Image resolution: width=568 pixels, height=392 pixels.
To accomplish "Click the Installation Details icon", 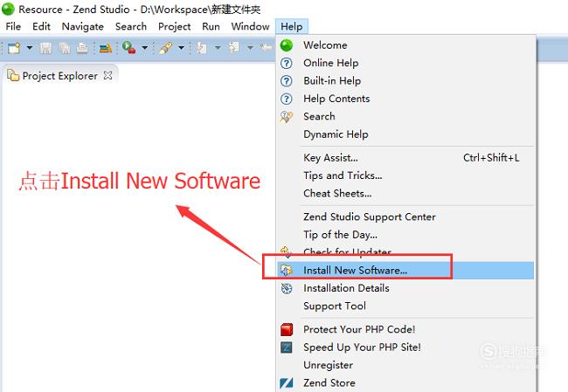I will (287, 288).
